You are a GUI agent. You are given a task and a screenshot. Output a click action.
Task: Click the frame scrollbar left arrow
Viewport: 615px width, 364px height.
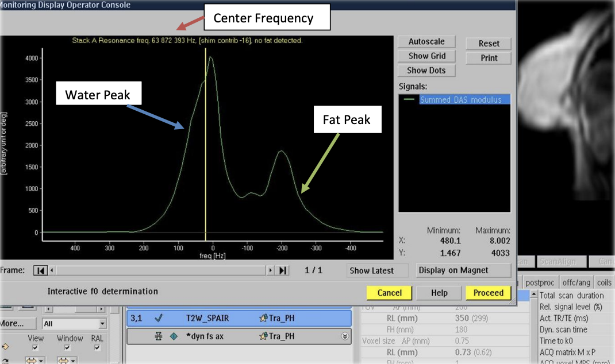(52, 270)
